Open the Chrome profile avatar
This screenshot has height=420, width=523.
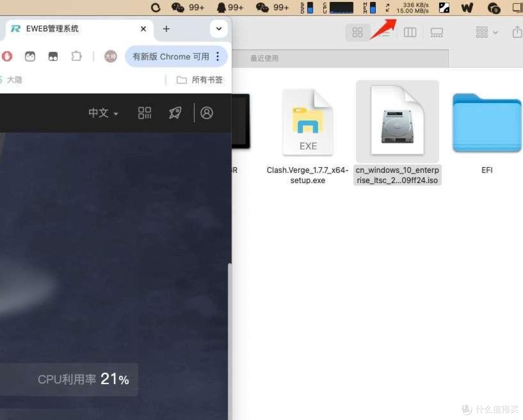coord(110,56)
